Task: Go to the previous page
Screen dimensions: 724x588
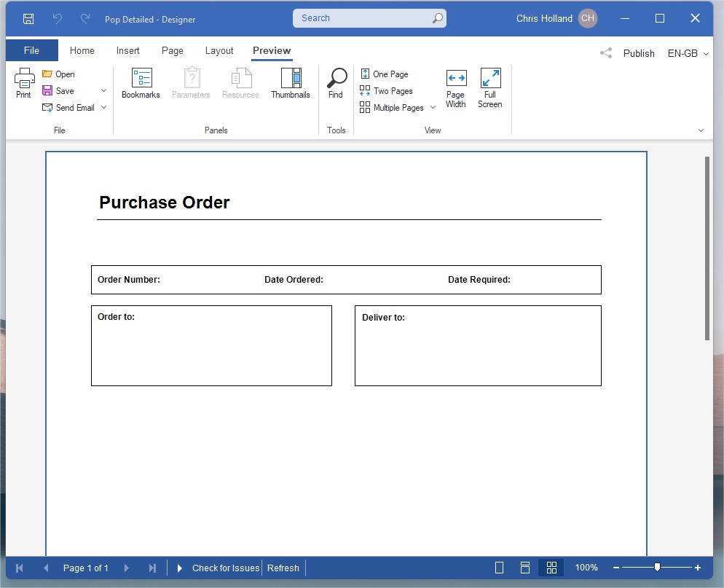Action: pos(46,568)
